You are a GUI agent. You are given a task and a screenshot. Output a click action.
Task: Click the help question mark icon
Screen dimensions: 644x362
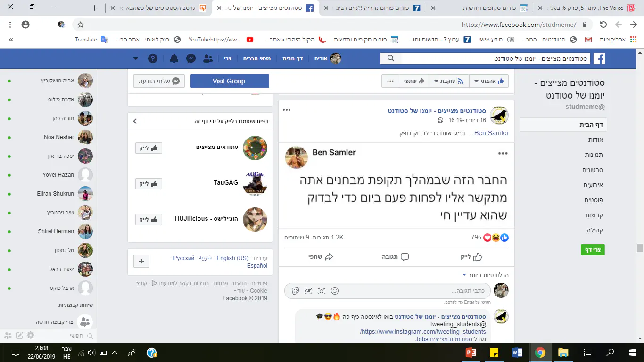(153, 58)
